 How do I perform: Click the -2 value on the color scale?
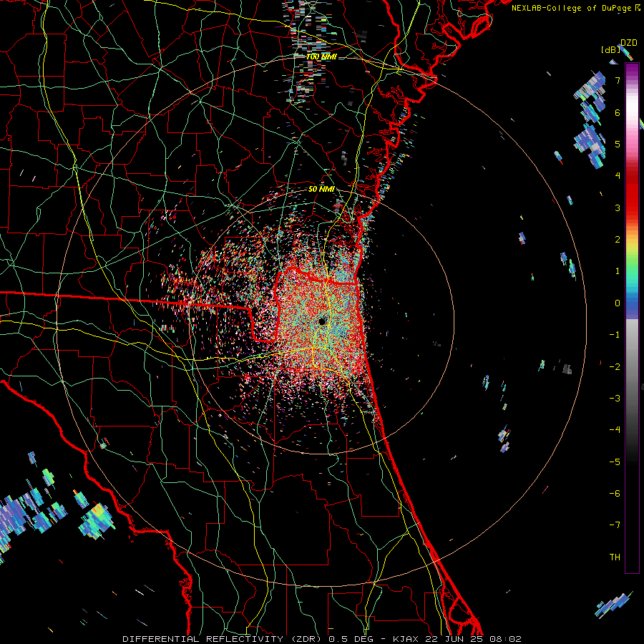coord(615,367)
